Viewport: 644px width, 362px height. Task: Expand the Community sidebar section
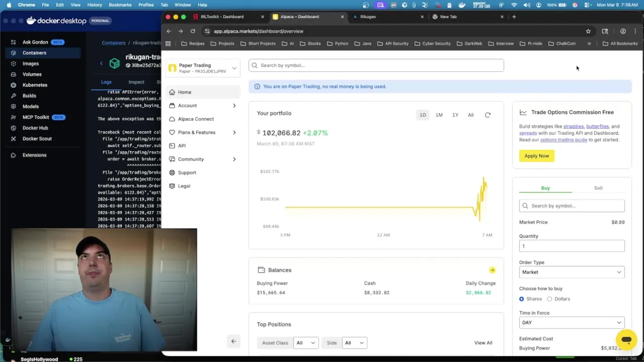[x=202, y=159]
